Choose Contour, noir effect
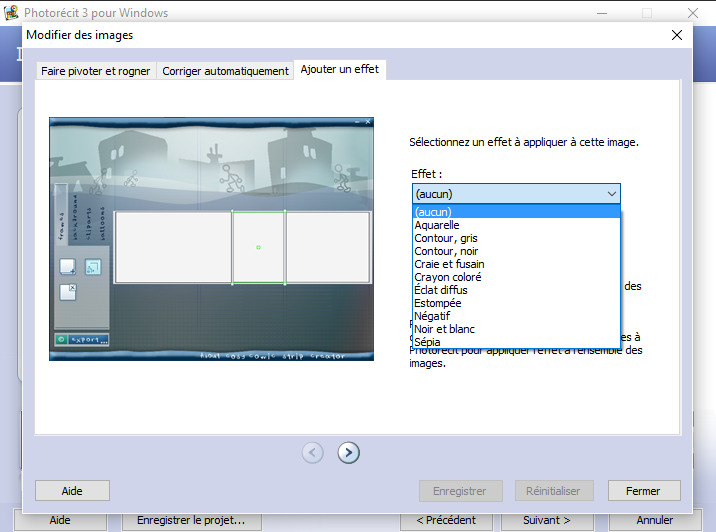The width and height of the screenshot is (716, 532). tap(516, 251)
